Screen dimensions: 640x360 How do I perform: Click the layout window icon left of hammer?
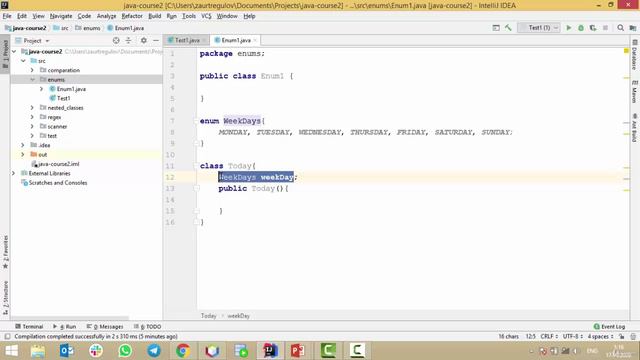tap(496, 28)
